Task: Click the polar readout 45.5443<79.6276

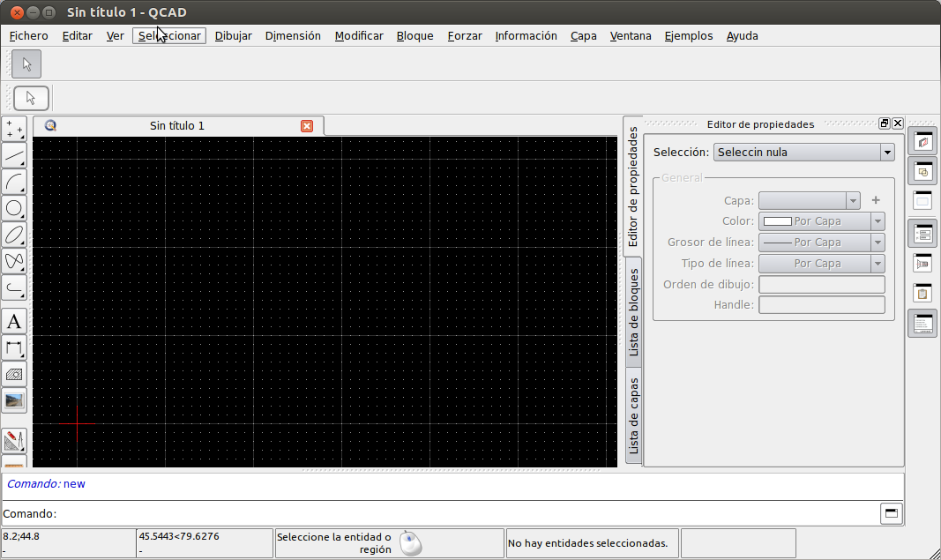Action: click(179, 536)
